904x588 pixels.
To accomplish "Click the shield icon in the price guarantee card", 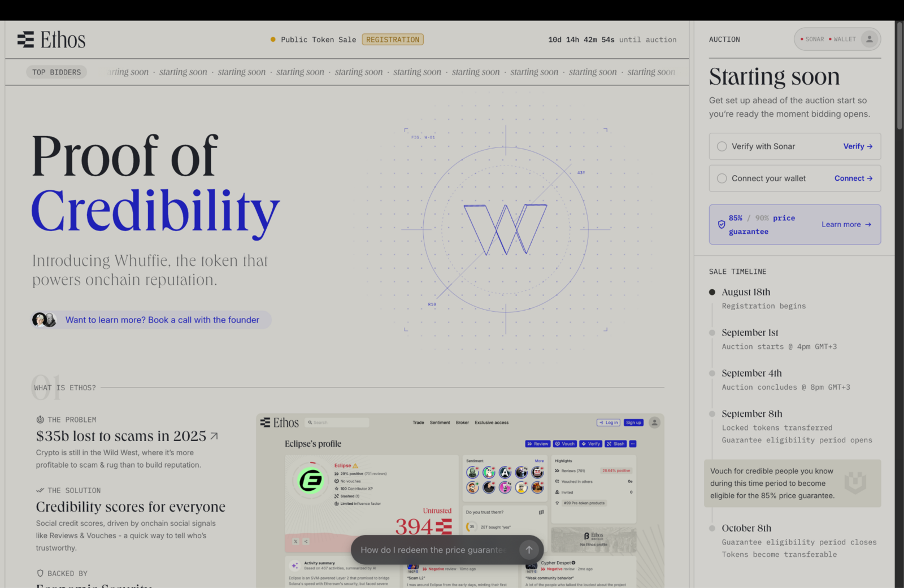I will tap(722, 224).
